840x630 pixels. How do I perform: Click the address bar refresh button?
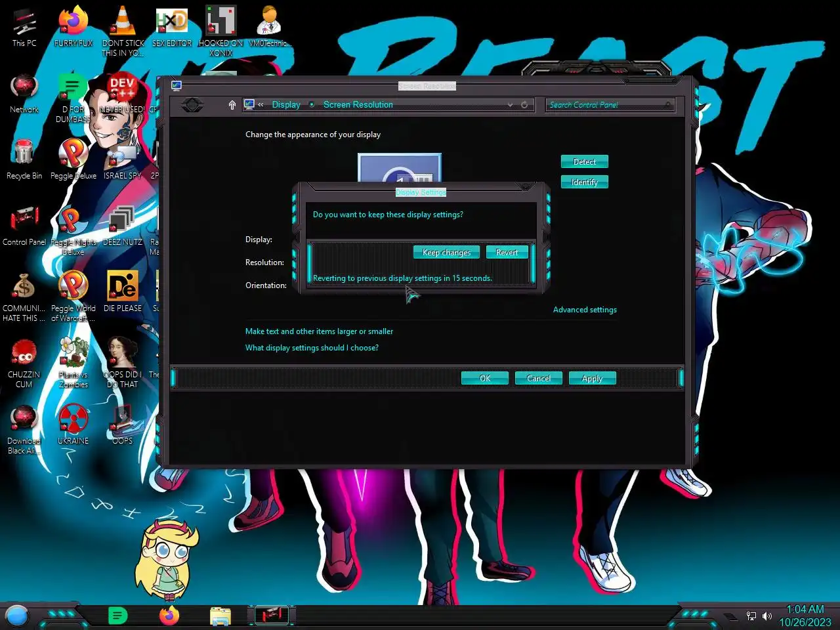524,105
